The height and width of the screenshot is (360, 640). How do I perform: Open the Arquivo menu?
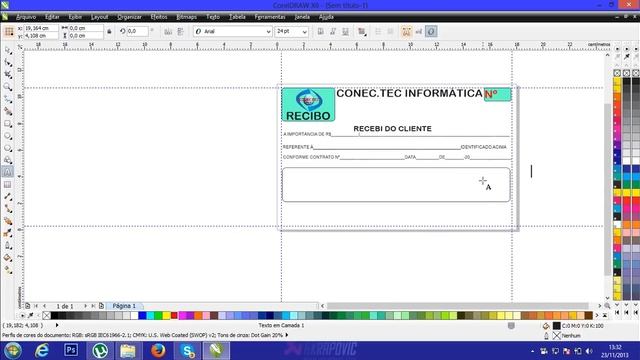point(26,17)
